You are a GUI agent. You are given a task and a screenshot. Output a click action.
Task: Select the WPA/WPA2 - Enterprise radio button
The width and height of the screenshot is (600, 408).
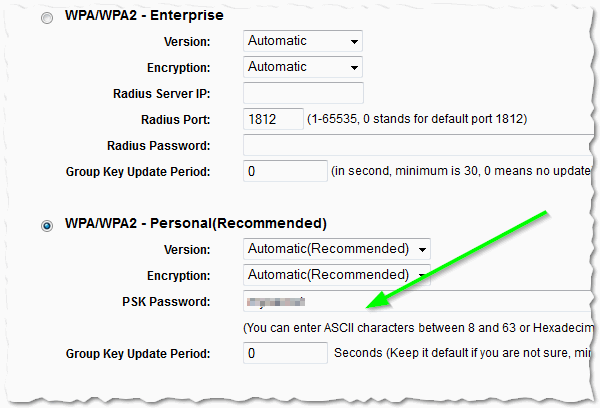coord(47,17)
